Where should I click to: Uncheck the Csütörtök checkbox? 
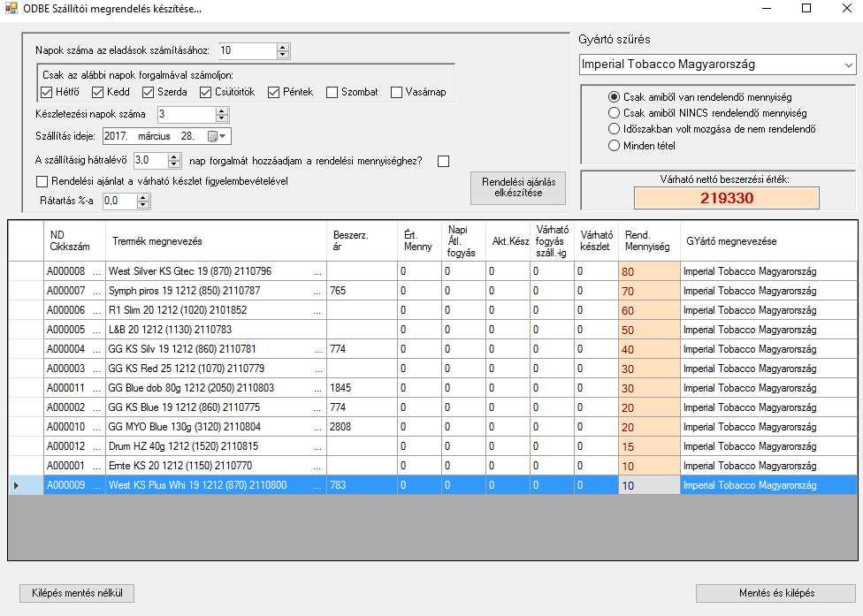(x=205, y=92)
